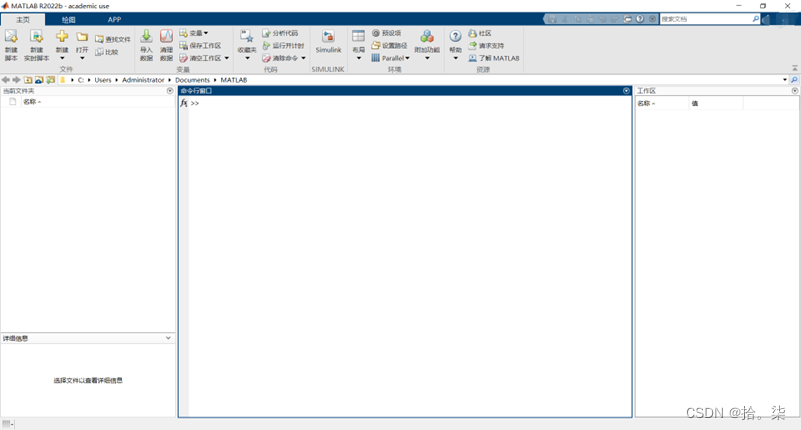Click the forward arrow in address bar
The image size is (801, 430).
click(x=16, y=80)
